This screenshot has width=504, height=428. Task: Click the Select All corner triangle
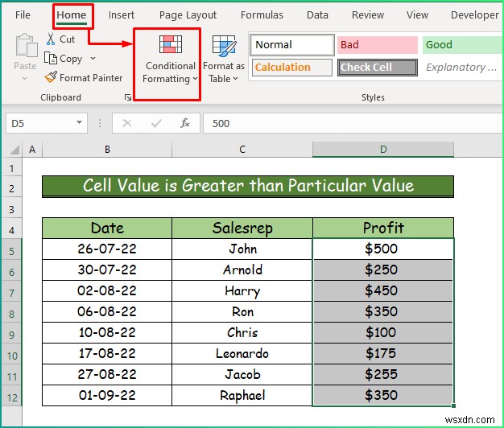[14, 150]
